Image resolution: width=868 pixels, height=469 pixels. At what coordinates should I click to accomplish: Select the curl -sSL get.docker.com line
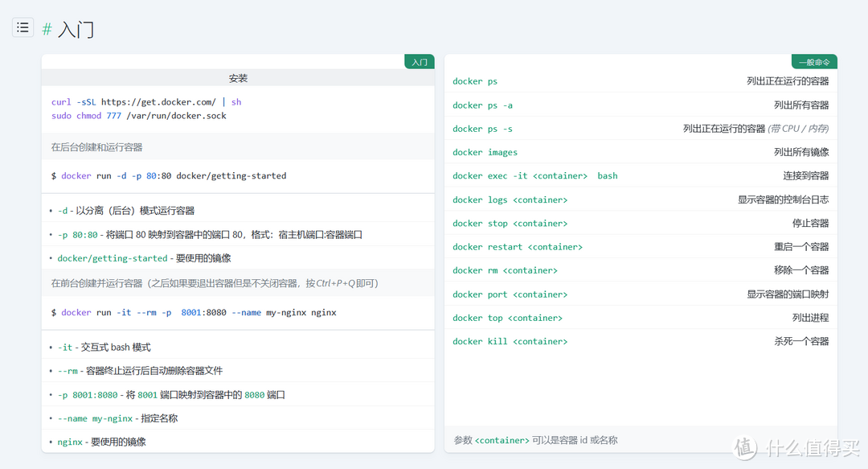[146, 102]
